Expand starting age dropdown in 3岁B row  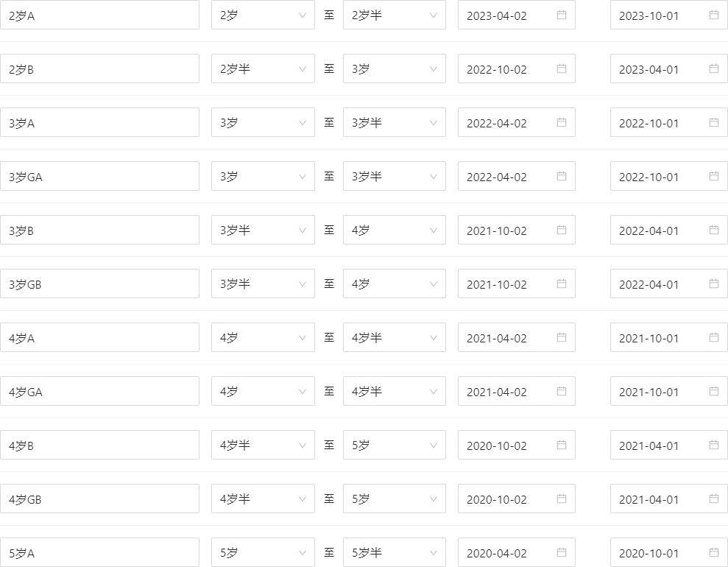tap(263, 230)
